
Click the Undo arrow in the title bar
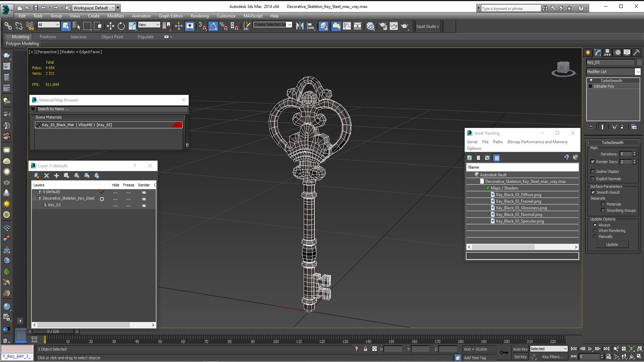(44, 8)
